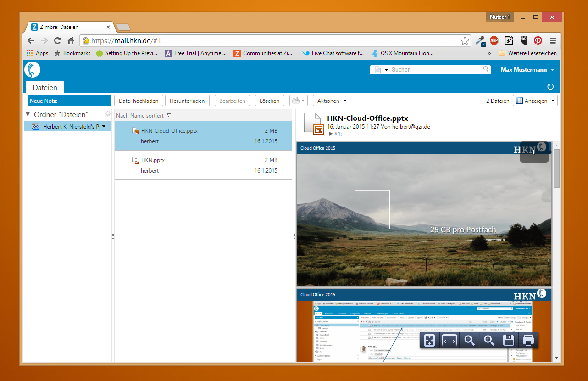This screenshot has height=381, width=588.
Task: Create a new note with Neue Notiz
Action: click(x=69, y=101)
